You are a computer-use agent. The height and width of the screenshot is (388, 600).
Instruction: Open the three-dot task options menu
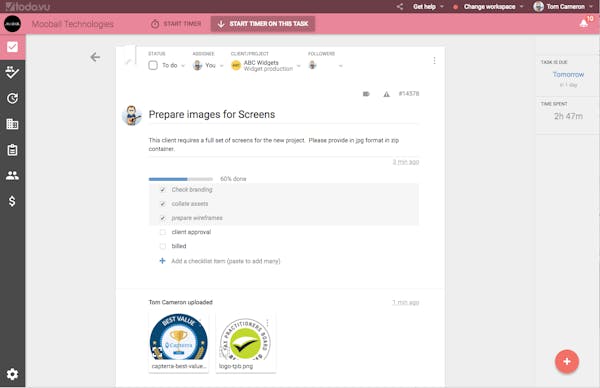(434, 60)
